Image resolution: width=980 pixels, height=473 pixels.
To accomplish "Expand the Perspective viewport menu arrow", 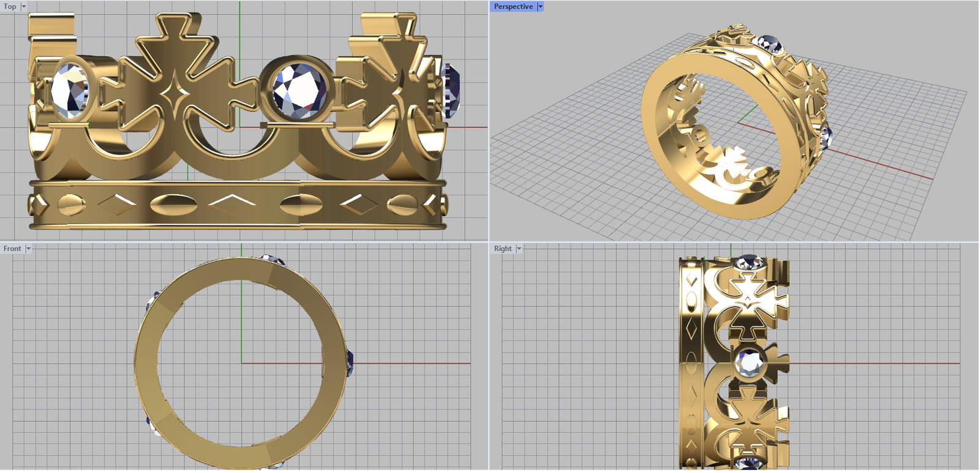I will 540,7.
